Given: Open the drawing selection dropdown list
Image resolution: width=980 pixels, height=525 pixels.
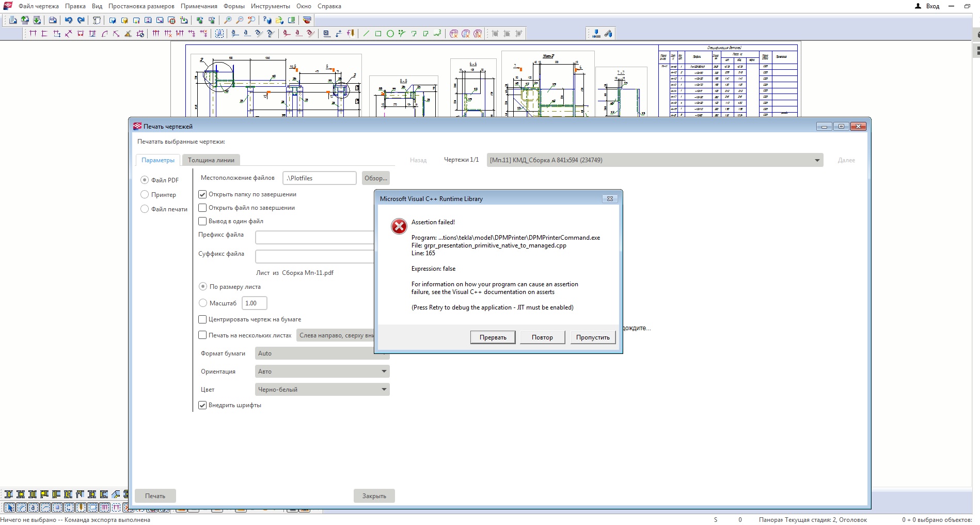Looking at the screenshot, I should tap(655, 160).
